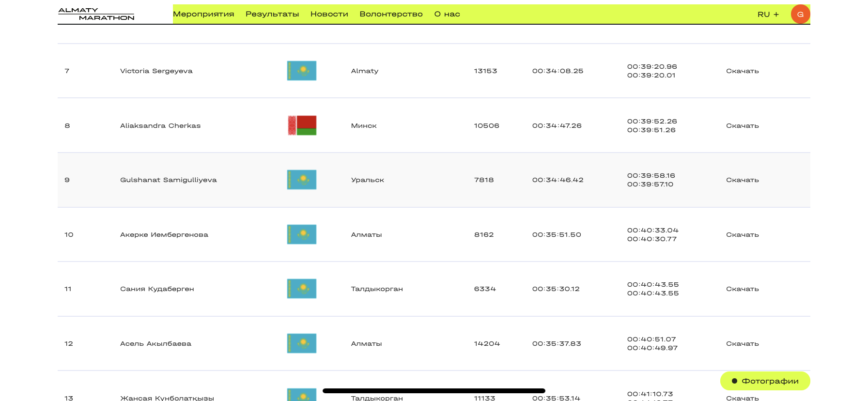The height and width of the screenshot is (401, 868).
Task: Click flag beside Сания Кудаберген
Action: (x=301, y=289)
